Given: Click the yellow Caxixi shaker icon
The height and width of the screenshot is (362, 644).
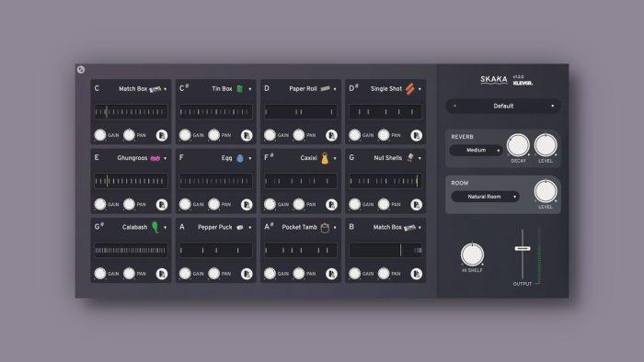Looking at the screenshot, I should point(325,158).
